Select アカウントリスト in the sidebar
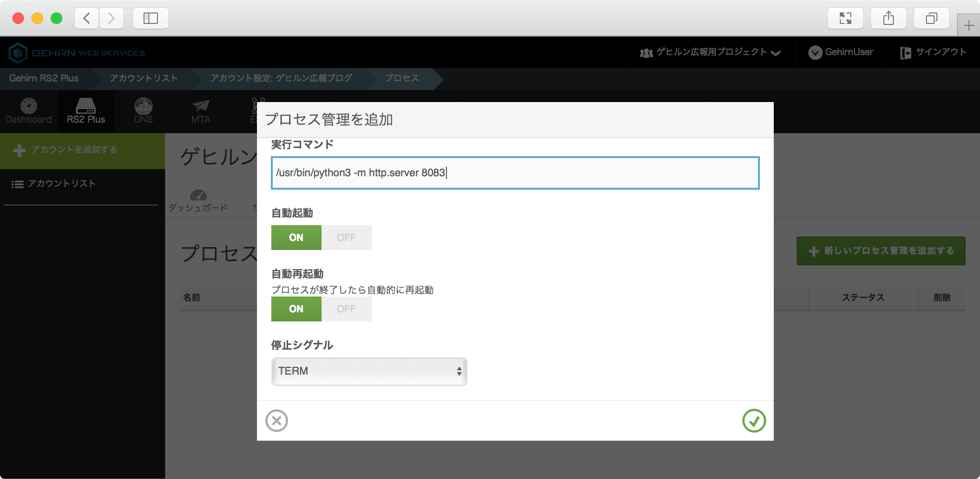This screenshot has width=980, height=479. [61, 184]
